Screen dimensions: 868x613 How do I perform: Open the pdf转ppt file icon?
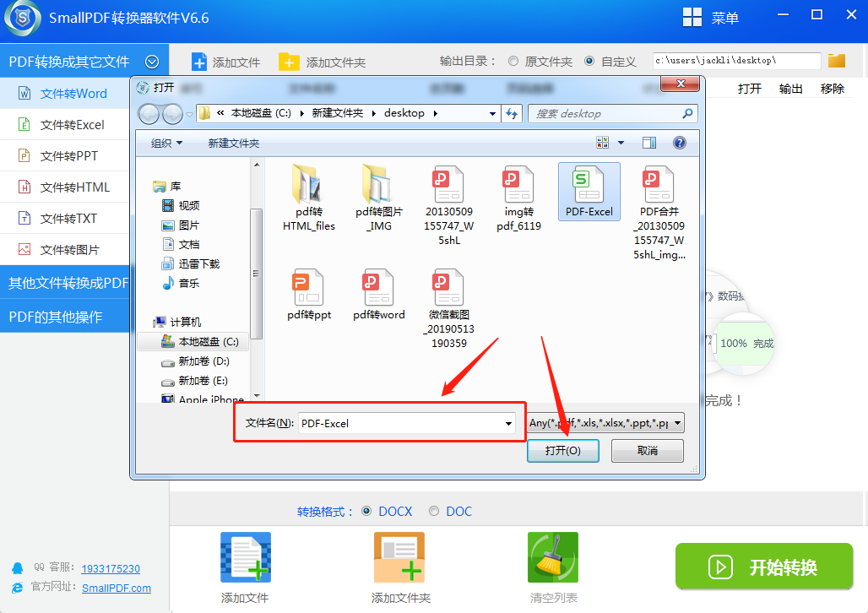pyautogui.click(x=309, y=288)
